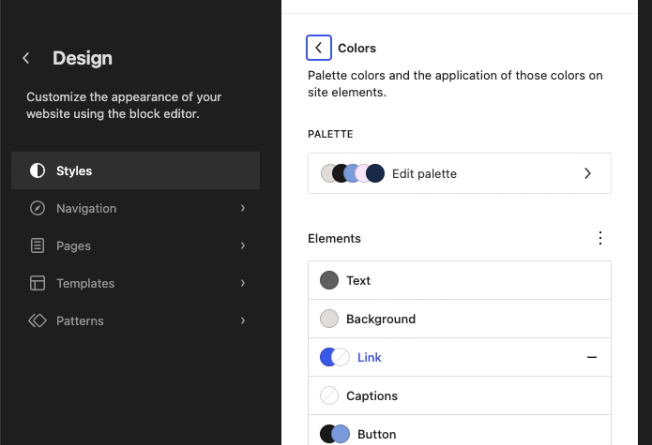
Task: Reset the Link color with minus button
Action: (x=592, y=357)
